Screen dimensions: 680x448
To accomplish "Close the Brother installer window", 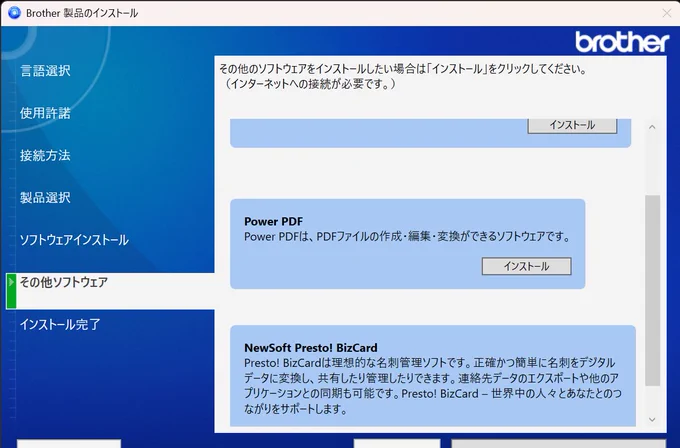I will (x=667, y=13).
